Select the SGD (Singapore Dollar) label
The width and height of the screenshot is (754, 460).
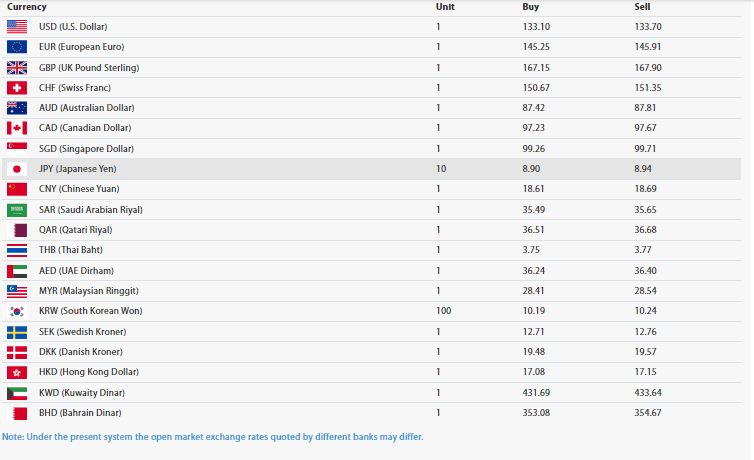[x=80, y=148]
